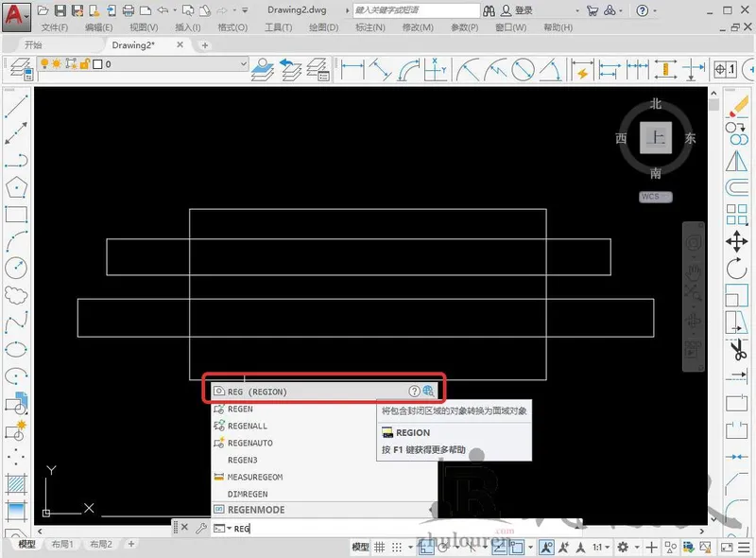Expand the quick access toolbar customize arrow
This screenshot has height=558, width=756.
pos(245,10)
